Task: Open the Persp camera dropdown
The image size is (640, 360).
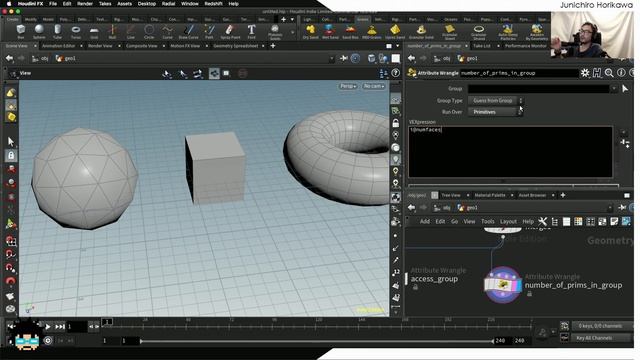Action: point(348,86)
